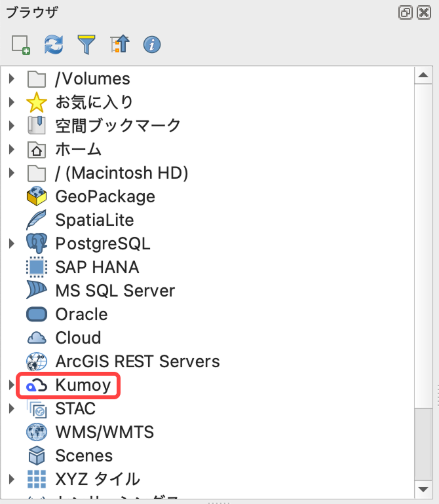439x504 pixels.
Task: Refresh the browser panel tree
Action: 54,45
